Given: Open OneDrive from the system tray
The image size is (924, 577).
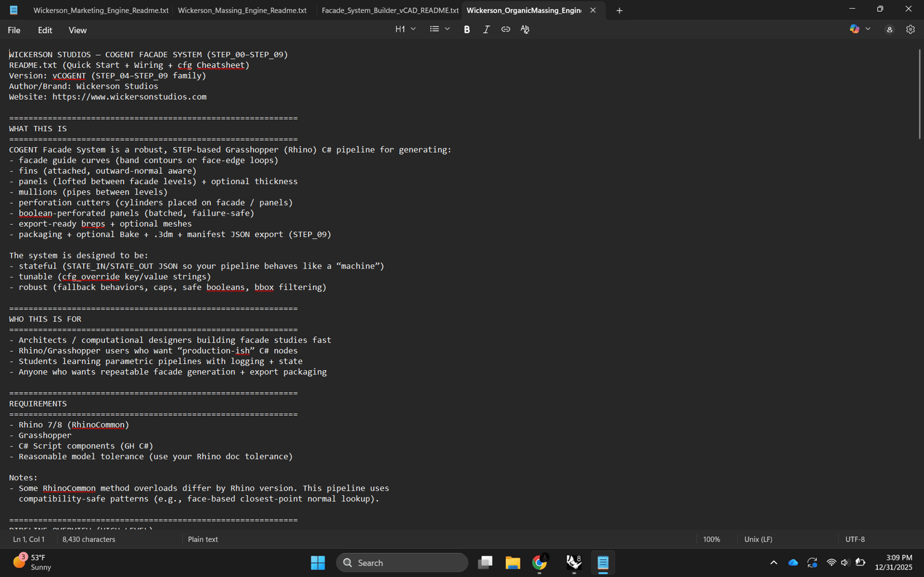Looking at the screenshot, I should [x=793, y=563].
